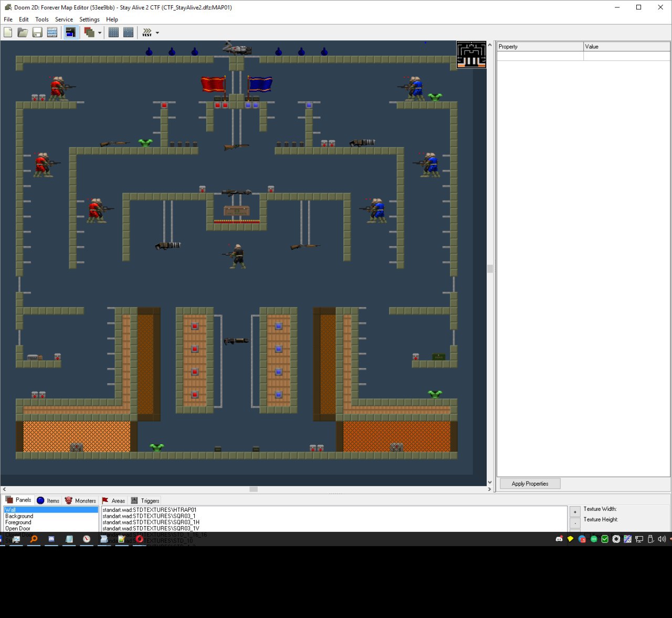Switch to the Panels tab
Screen dimensions: 672x618
coord(18,500)
